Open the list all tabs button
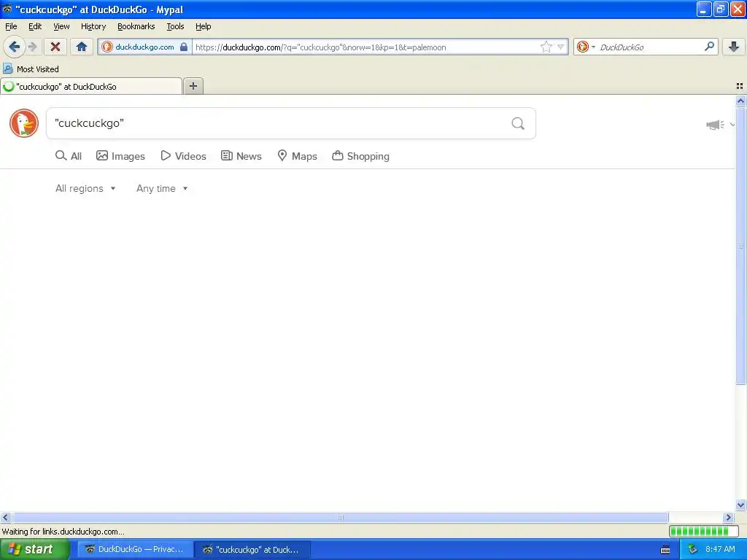The image size is (747, 560). coord(740,86)
